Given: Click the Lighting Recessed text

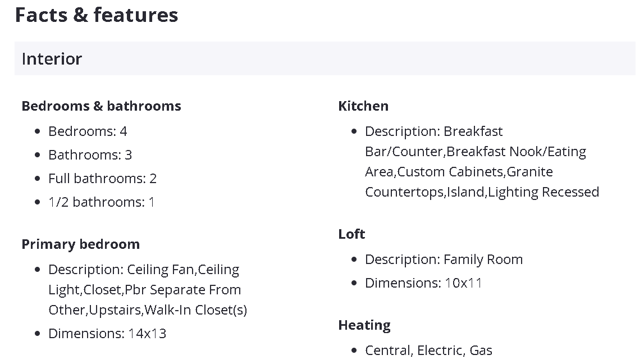Looking at the screenshot, I should (543, 192).
